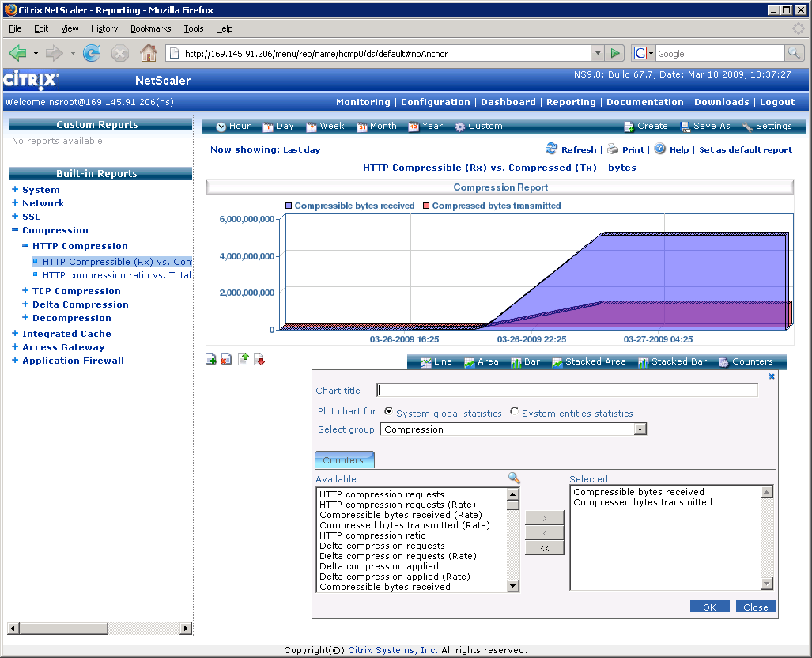812x658 pixels.
Task: Click the add chart icon below graph
Action: [211, 360]
